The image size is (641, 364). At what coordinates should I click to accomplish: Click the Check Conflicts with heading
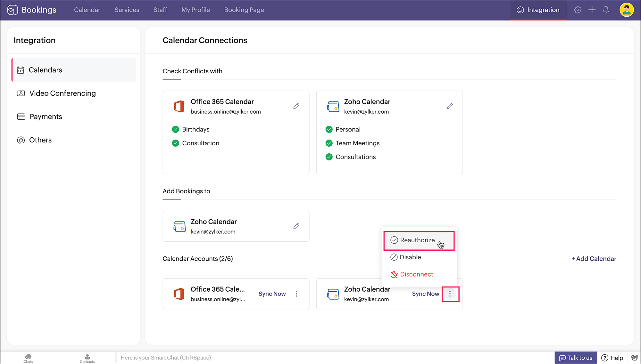(192, 71)
